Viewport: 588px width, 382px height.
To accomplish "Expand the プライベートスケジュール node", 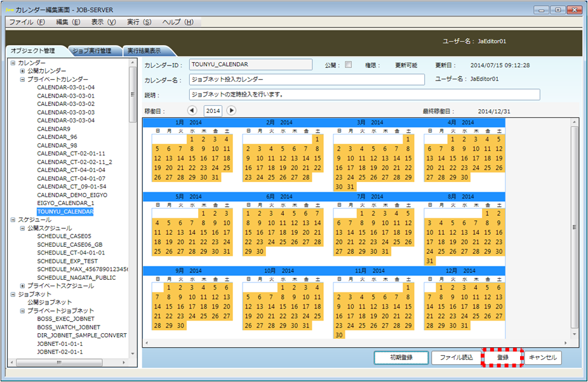I will click(22, 286).
